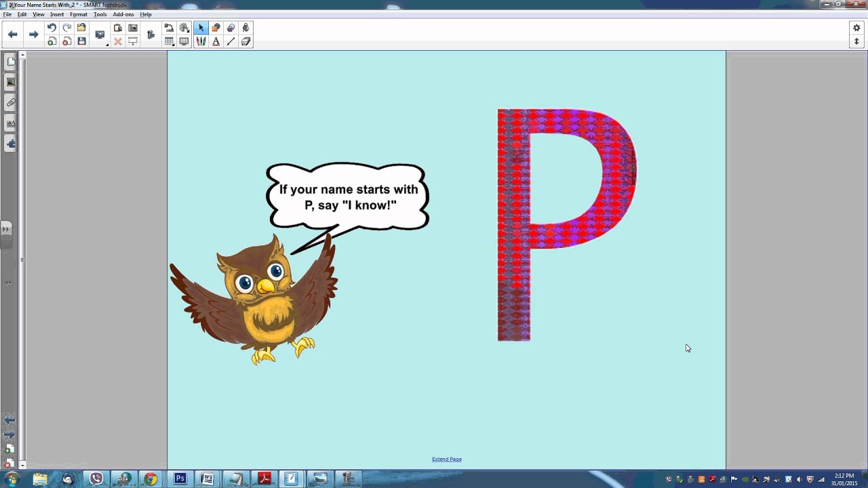This screenshot has height=488, width=868.
Task: Open the Add-ons menu
Action: click(x=123, y=14)
